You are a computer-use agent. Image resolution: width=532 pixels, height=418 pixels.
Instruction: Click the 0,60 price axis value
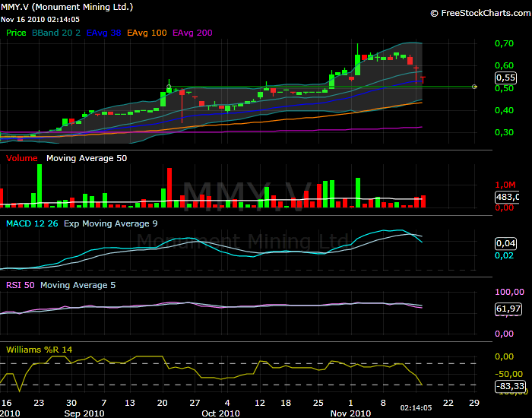(x=504, y=65)
